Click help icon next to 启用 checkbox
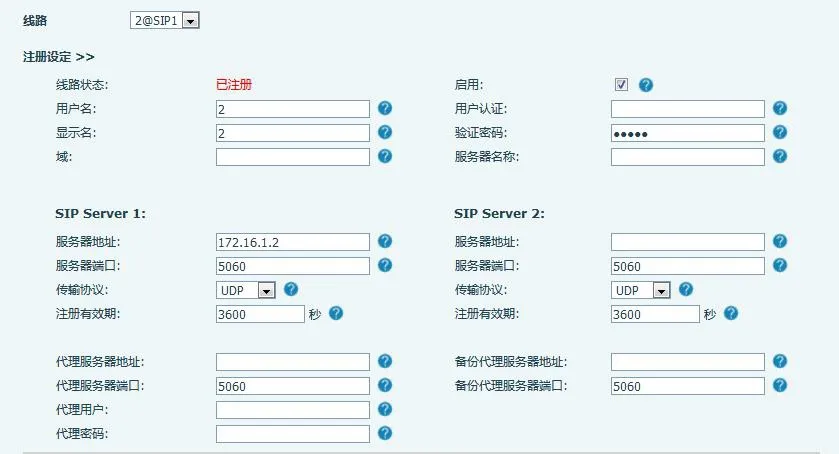Image resolution: width=839 pixels, height=454 pixels. [646, 85]
